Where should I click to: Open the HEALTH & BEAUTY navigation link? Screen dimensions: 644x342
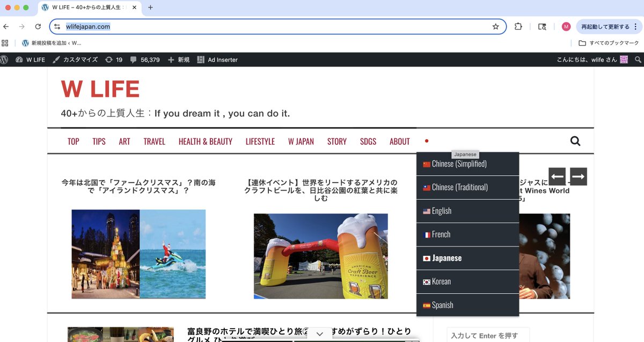(206, 142)
